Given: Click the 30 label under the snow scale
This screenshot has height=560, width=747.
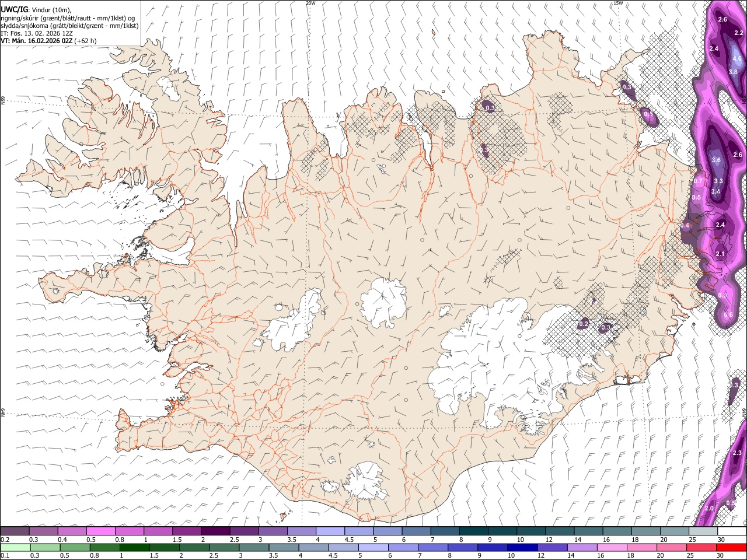Looking at the screenshot, I should pyautogui.click(x=722, y=540).
